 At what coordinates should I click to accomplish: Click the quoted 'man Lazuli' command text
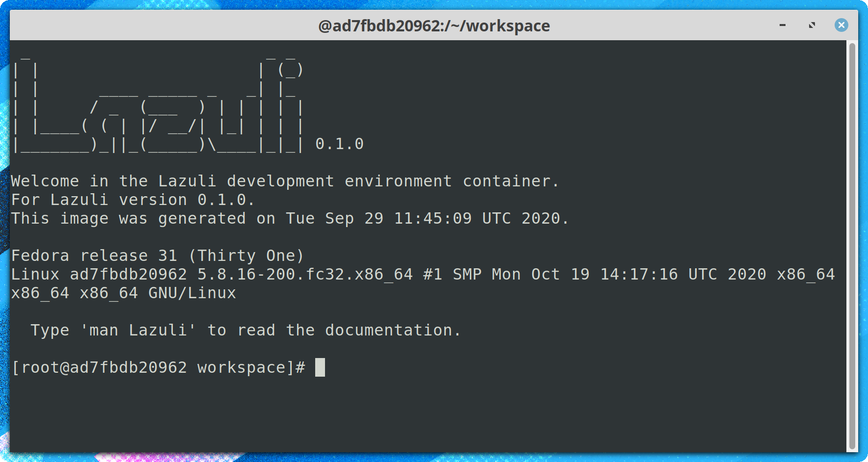pos(137,331)
